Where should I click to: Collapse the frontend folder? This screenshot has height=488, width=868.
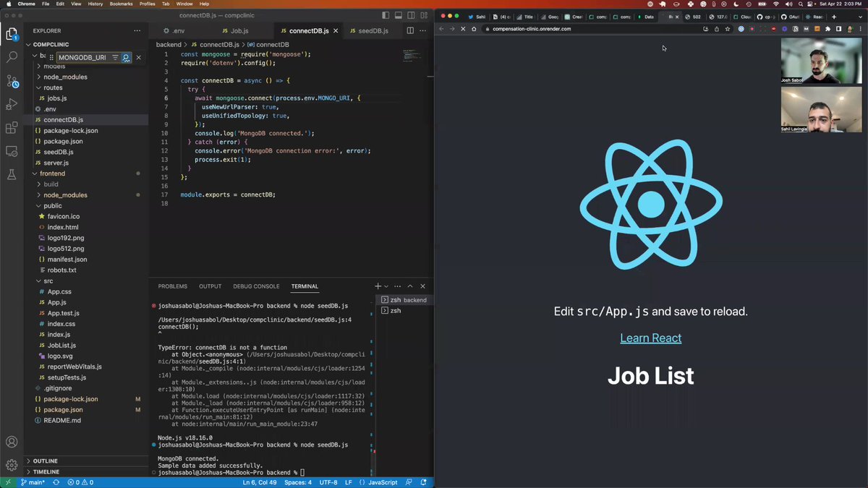(85, 174)
